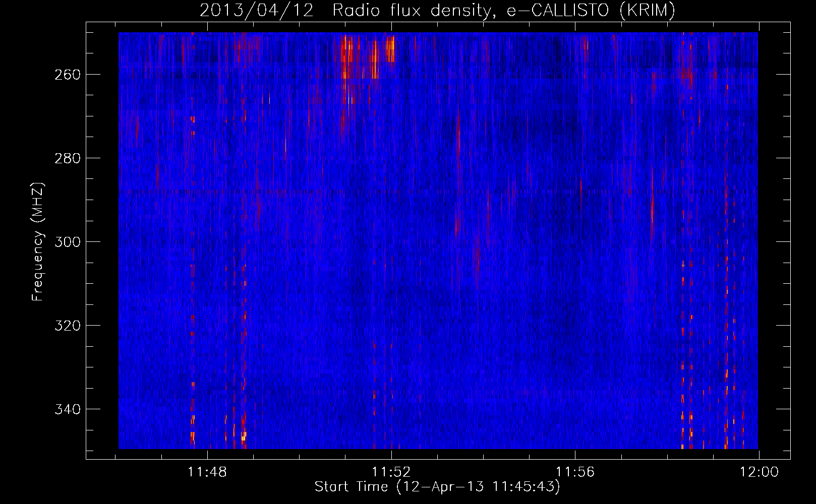Click the 12:00 time tick label
This screenshot has width=816, height=504.
pyautogui.click(x=759, y=472)
